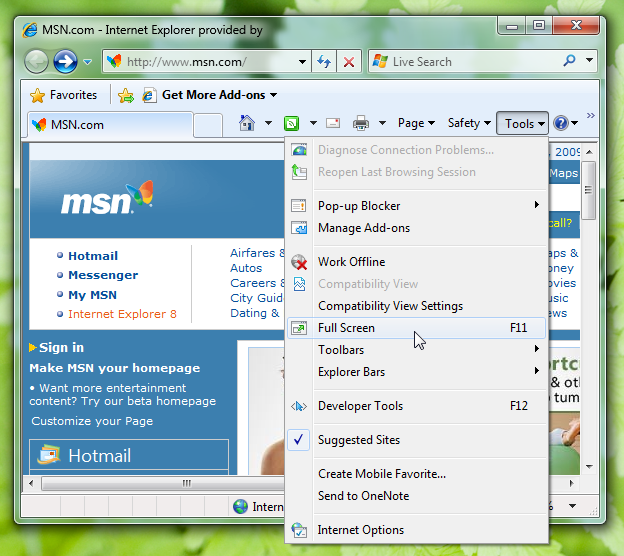Expand the recent pages dropdown arrow
The height and width of the screenshot is (556, 624).
click(88, 62)
